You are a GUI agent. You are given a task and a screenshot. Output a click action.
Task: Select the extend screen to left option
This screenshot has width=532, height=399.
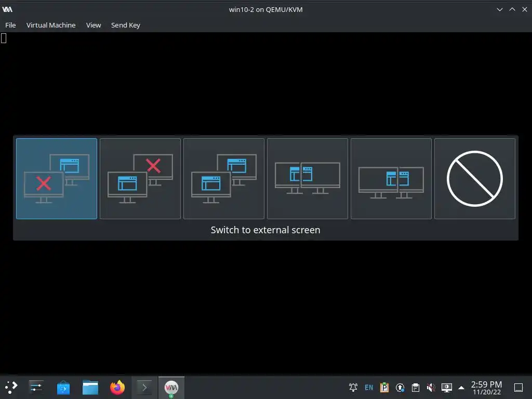308,179
